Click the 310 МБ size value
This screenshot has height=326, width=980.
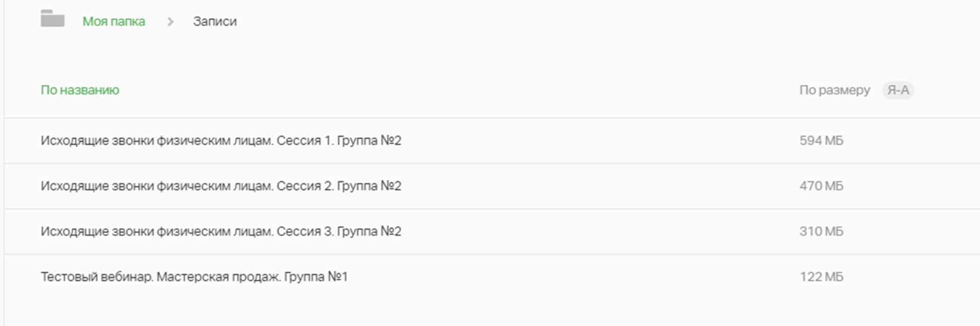pyautogui.click(x=821, y=231)
